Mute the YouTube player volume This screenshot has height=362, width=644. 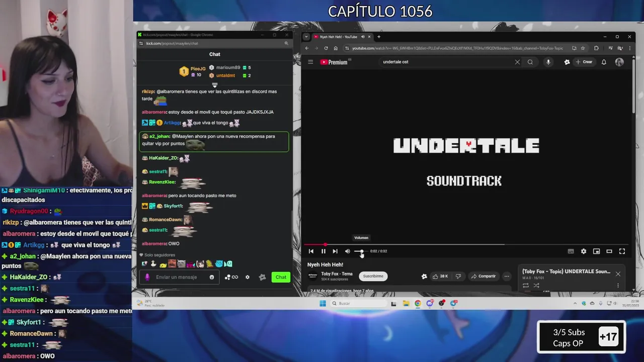coord(347,251)
